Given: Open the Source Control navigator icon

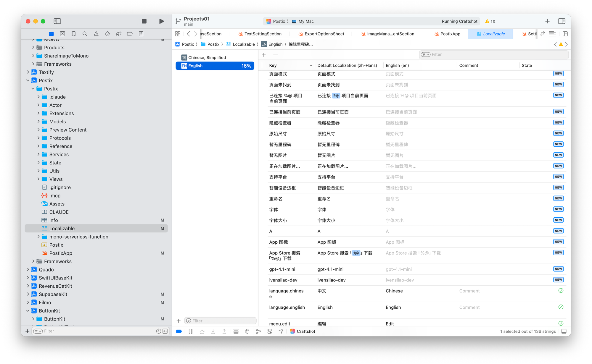Looking at the screenshot, I should pos(62,34).
